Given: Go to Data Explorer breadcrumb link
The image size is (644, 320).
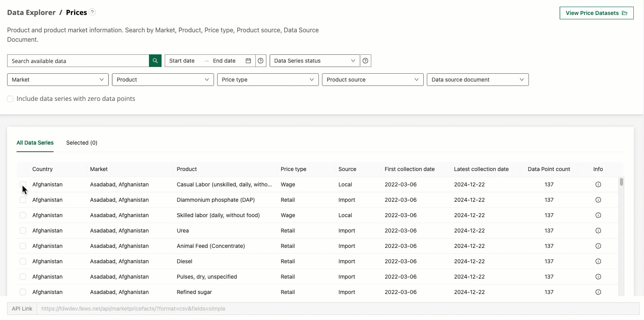Looking at the screenshot, I should click(31, 13).
